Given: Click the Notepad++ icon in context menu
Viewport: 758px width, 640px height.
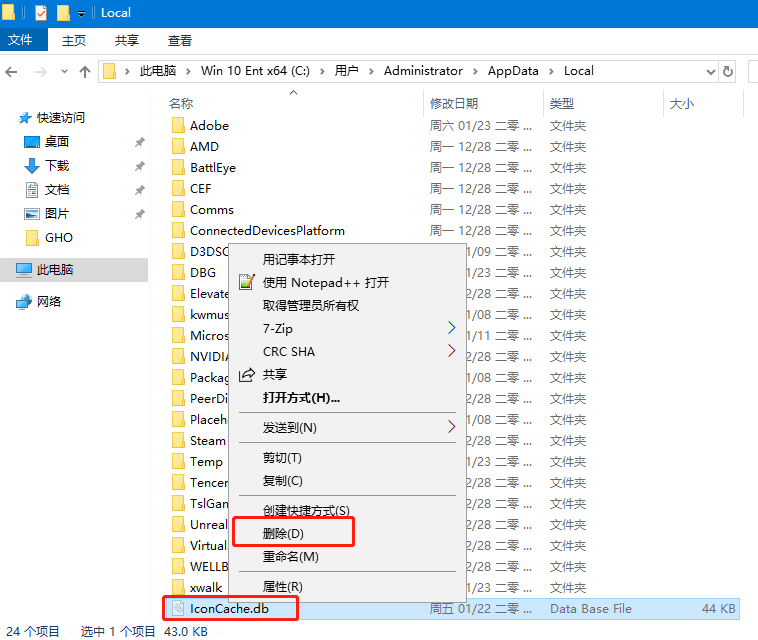Looking at the screenshot, I should pyautogui.click(x=246, y=282).
